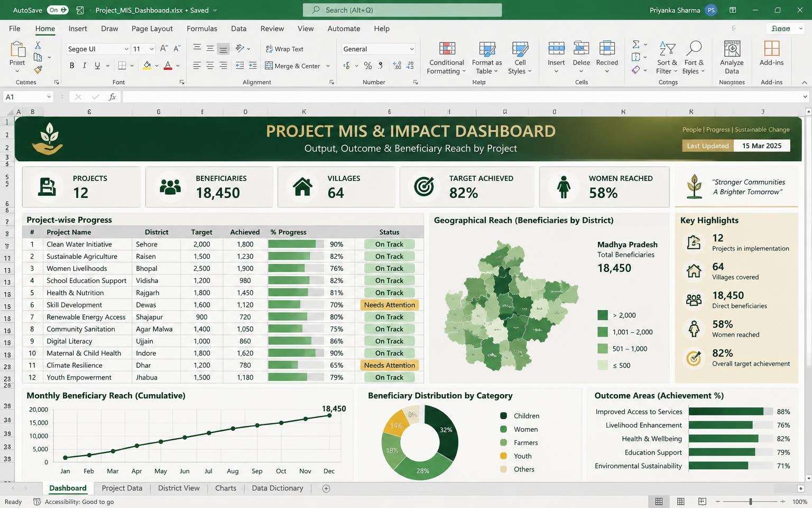The height and width of the screenshot is (508, 812).
Task: Click the center align icon
Action: click(210, 66)
